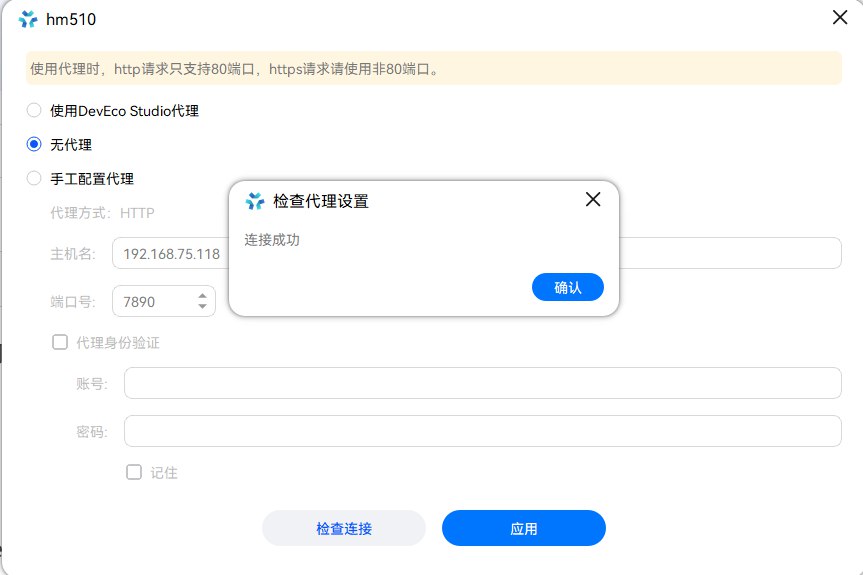Click the 检查连接 button
The height and width of the screenshot is (575, 863).
pyautogui.click(x=344, y=528)
